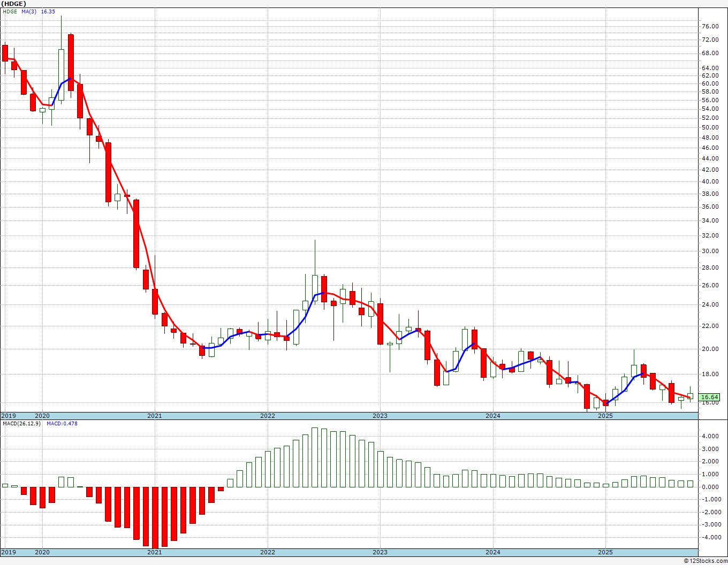Click the positive 2.000 MACD axis label
Viewport: 728px width, 565px height.
[710, 461]
